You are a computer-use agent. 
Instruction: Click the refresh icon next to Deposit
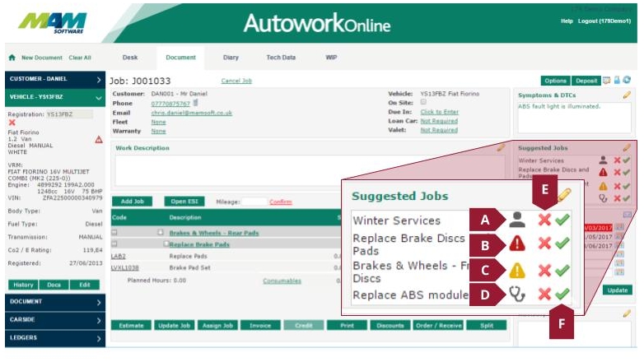click(627, 81)
